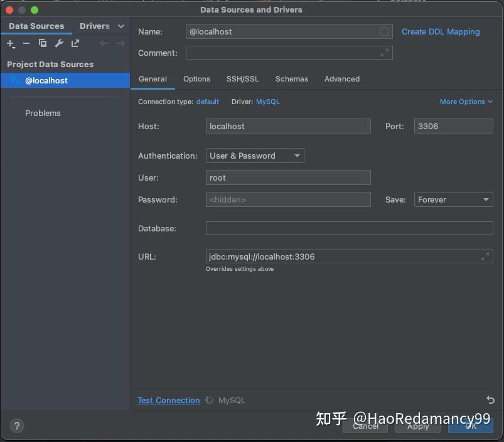Image resolution: width=504 pixels, height=442 pixels.
Task: Add a new data source with plus icon
Action: tap(11, 44)
